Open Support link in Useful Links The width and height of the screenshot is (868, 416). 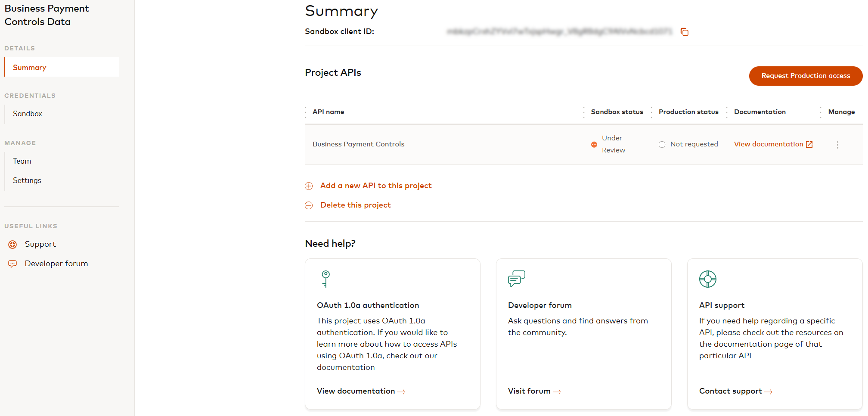tap(40, 244)
